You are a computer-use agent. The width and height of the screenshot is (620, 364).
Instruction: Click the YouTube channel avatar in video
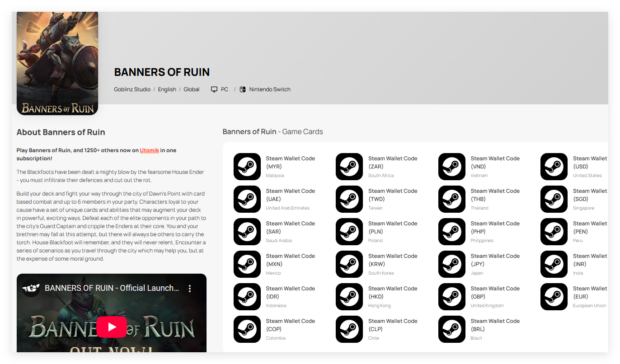click(31, 288)
